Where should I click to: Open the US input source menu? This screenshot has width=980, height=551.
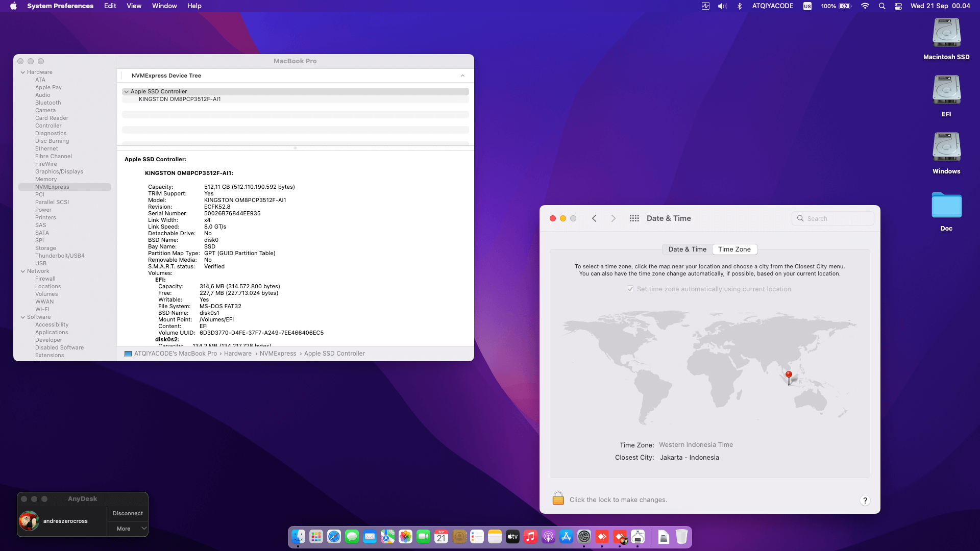(x=807, y=6)
